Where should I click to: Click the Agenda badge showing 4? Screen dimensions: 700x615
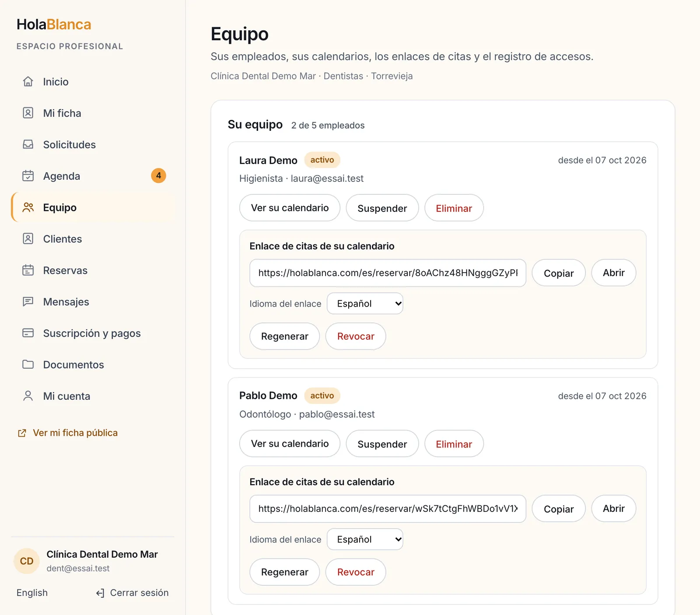[x=158, y=176]
